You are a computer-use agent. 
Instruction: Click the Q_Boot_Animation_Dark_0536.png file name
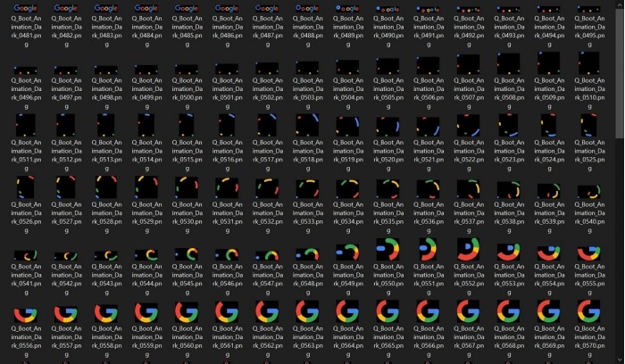pyautogui.click(x=429, y=218)
